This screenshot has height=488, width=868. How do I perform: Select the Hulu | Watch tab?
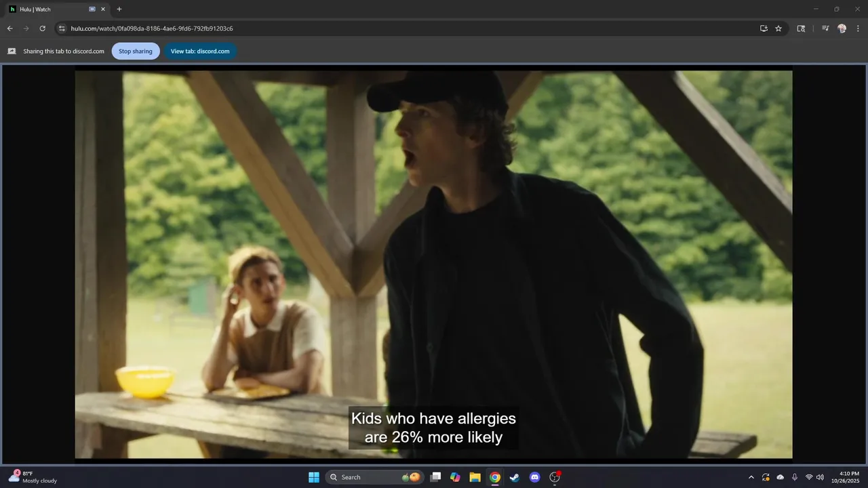58,9
